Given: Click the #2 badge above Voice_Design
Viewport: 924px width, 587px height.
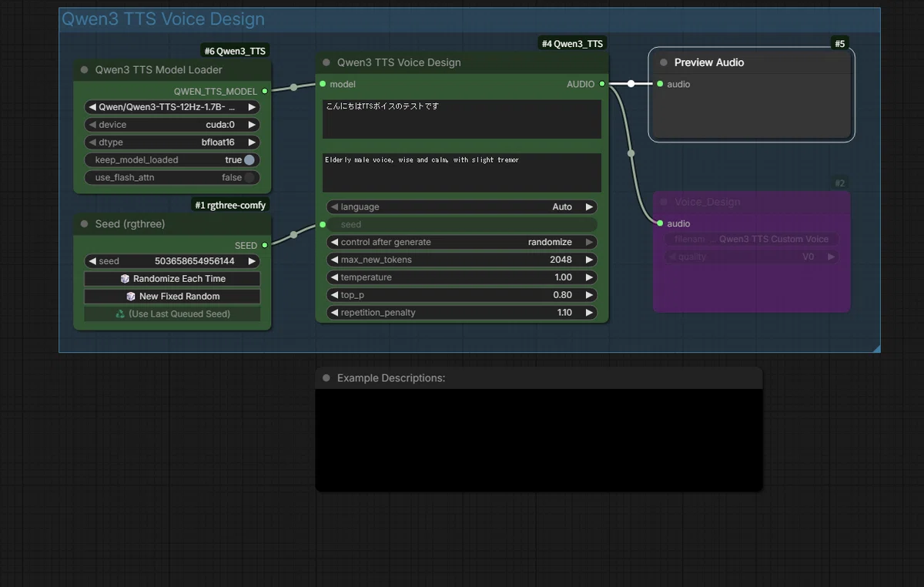Looking at the screenshot, I should pos(840,183).
